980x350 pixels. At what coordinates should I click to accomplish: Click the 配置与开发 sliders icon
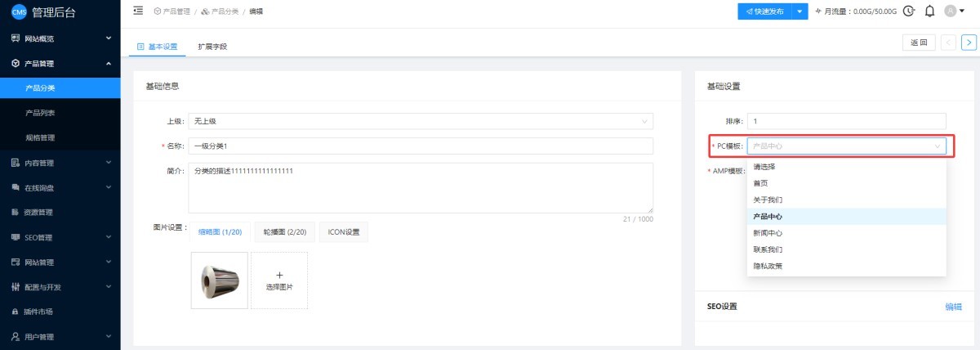click(16, 287)
